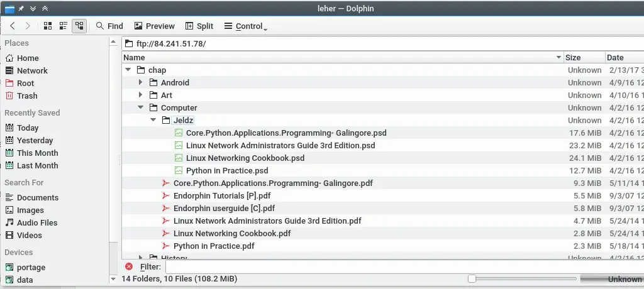Open Trash in Places
The image size is (644, 289).
27,95
